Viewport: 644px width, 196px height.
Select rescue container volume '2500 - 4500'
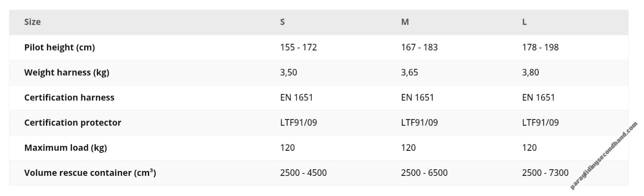(303, 173)
